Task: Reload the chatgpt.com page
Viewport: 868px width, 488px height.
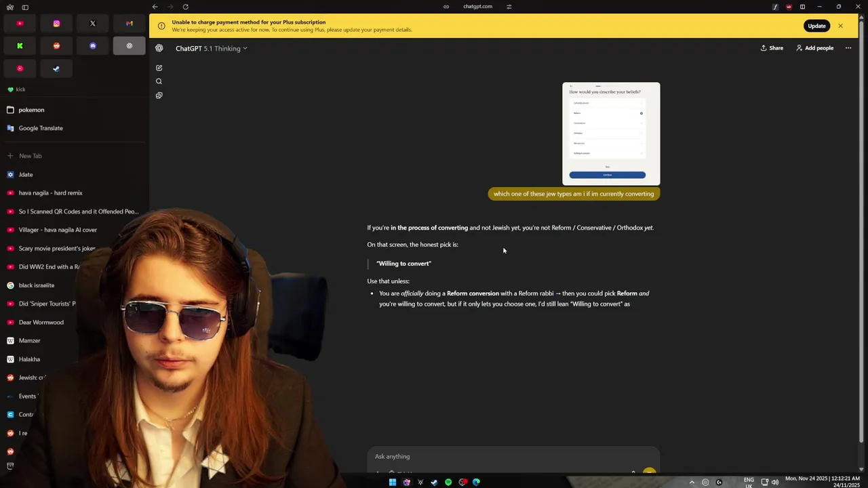Action: (x=185, y=7)
